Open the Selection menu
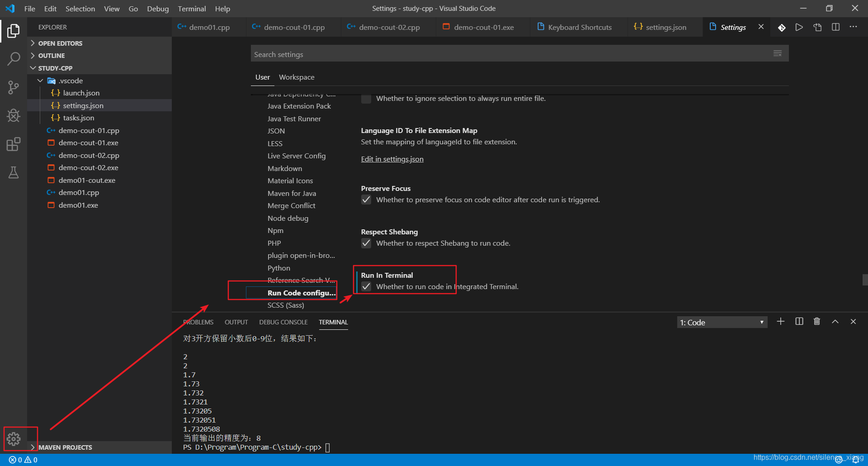Screen dimensions: 868x466 pyautogui.click(x=80, y=9)
